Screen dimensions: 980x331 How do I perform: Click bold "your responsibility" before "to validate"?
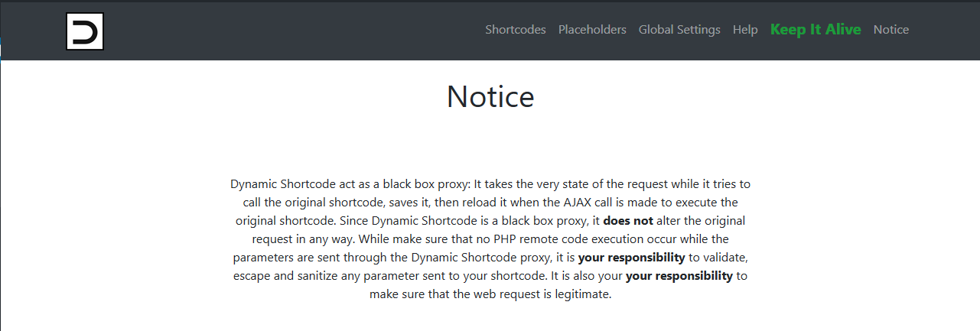632,258
